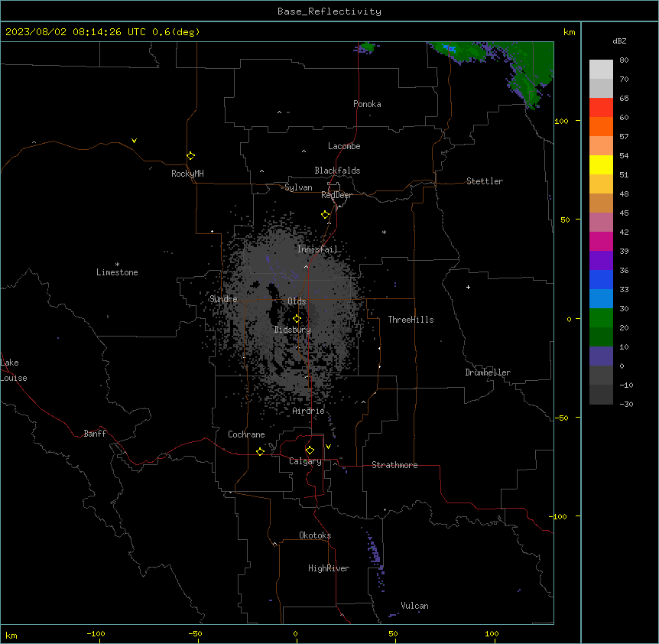
Task: Click the Ponoka city label
Action: 367,104
